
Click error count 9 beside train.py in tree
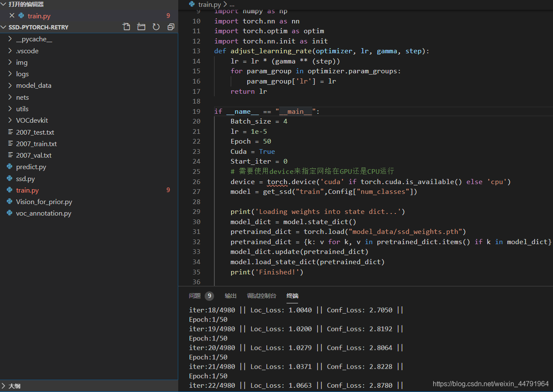click(x=168, y=190)
